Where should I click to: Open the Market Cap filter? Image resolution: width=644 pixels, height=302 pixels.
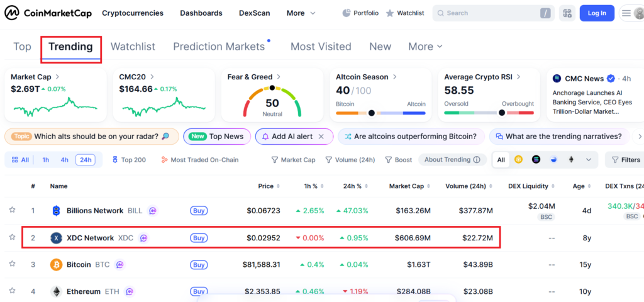[x=293, y=160]
